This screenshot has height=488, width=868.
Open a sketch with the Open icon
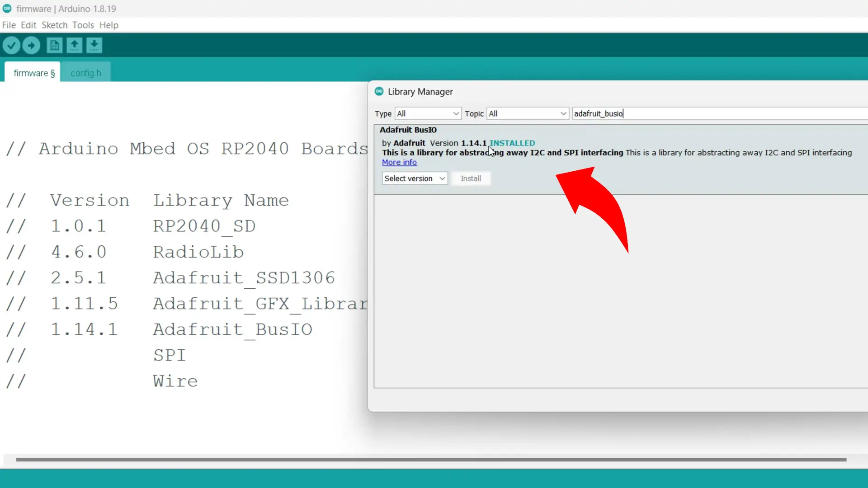point(75,45)
